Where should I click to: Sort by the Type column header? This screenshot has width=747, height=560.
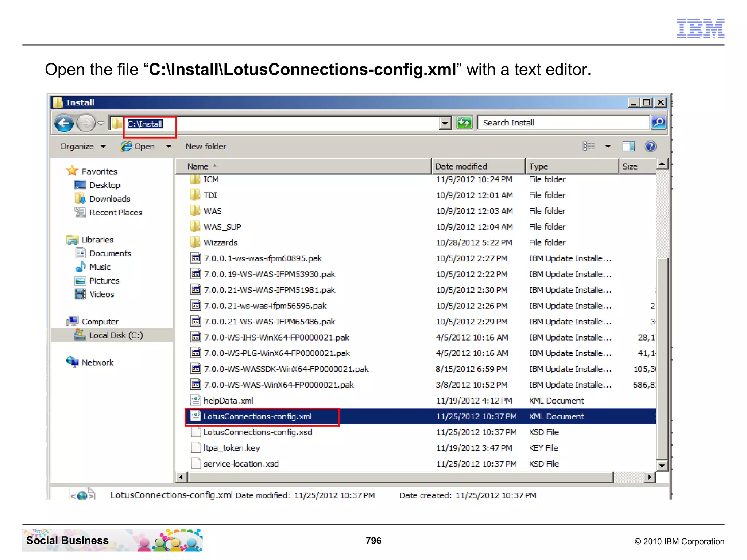pyautogui.click(x=572, y=166)
